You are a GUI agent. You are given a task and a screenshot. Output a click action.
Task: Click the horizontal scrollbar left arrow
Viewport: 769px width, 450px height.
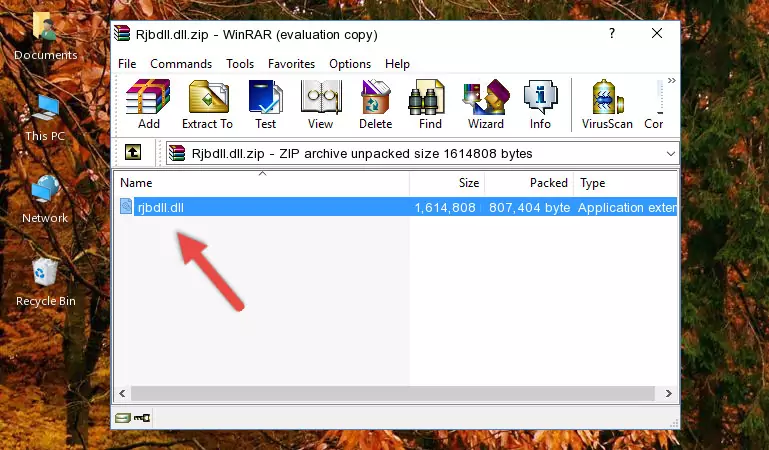pos(122,394)
